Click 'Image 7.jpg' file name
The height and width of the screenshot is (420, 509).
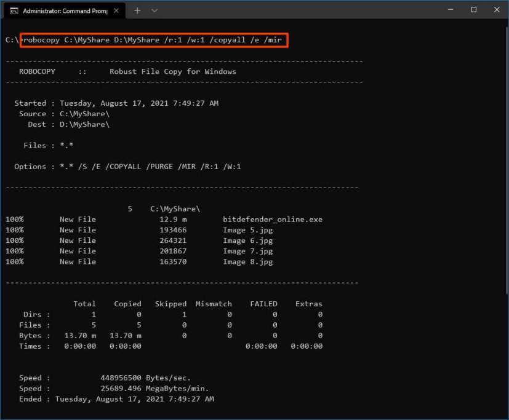pos(247,252)
